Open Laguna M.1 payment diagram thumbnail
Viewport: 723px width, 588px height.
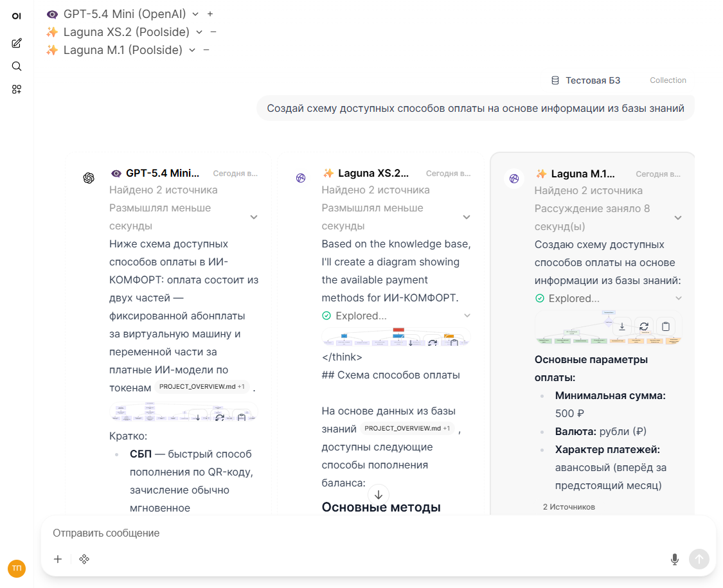pyautogui.click(x=608, y=328)
